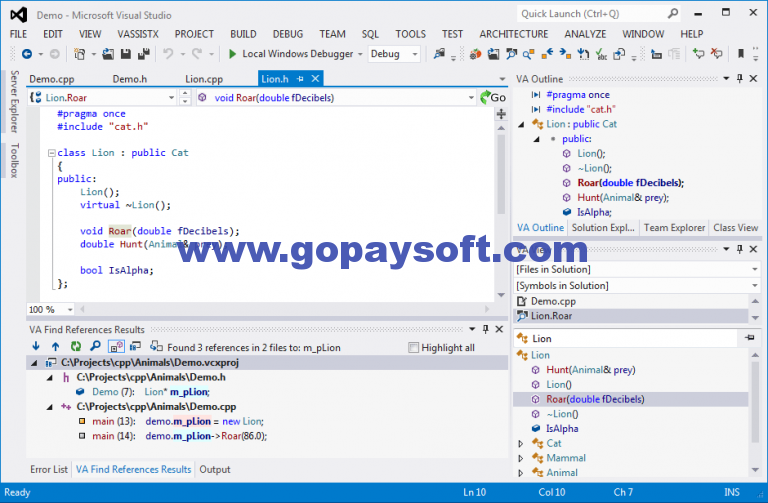Image resolution: width=768 pixels, height=503 pixels.
Task: Collapse the Demo.vcxproj results node
Action: [34, 363]
